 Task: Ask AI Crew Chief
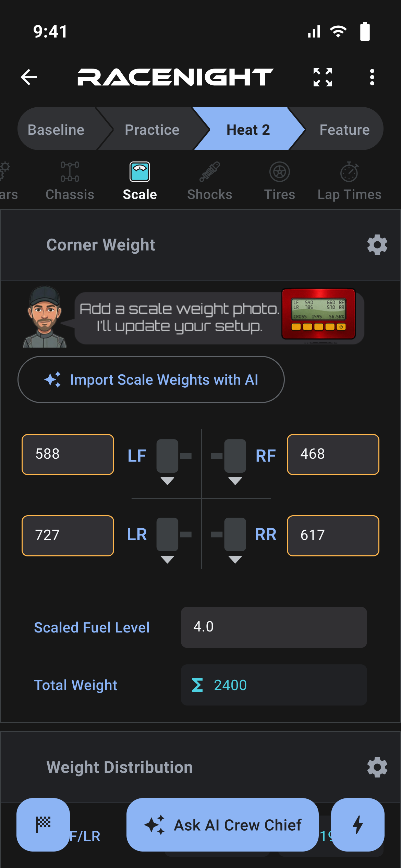222,824
